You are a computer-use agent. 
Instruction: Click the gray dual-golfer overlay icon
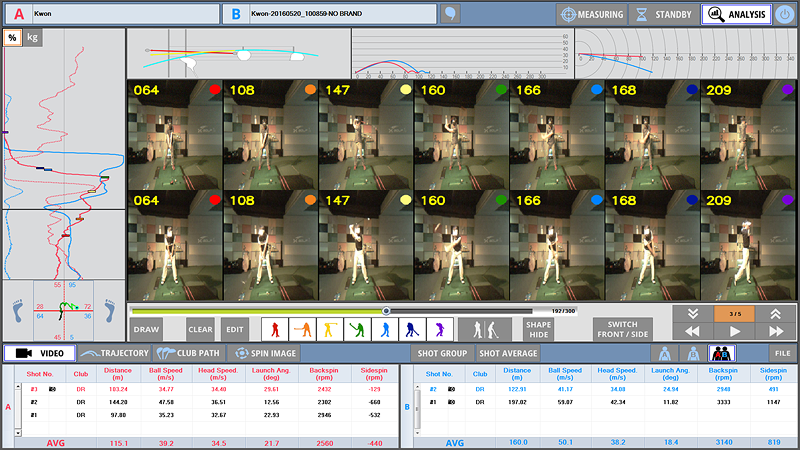pos(485,329)
